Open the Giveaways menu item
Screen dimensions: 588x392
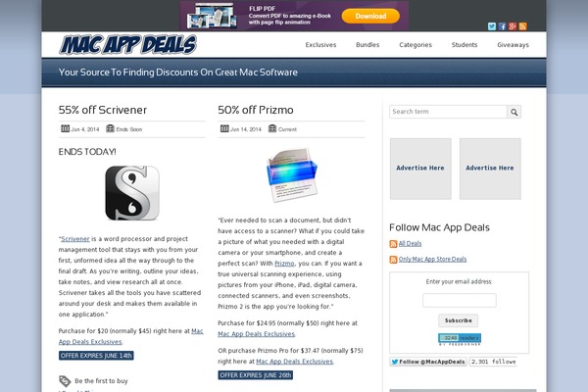point(513,45)
